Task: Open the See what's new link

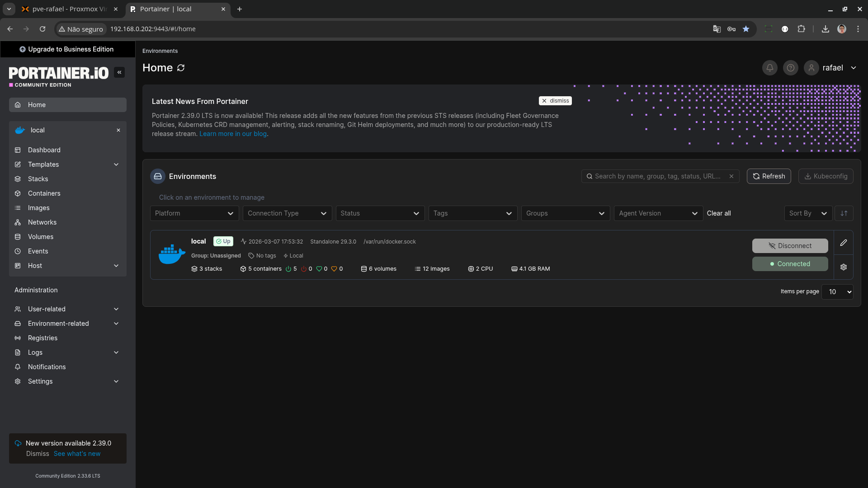Action: pos(77,454)
